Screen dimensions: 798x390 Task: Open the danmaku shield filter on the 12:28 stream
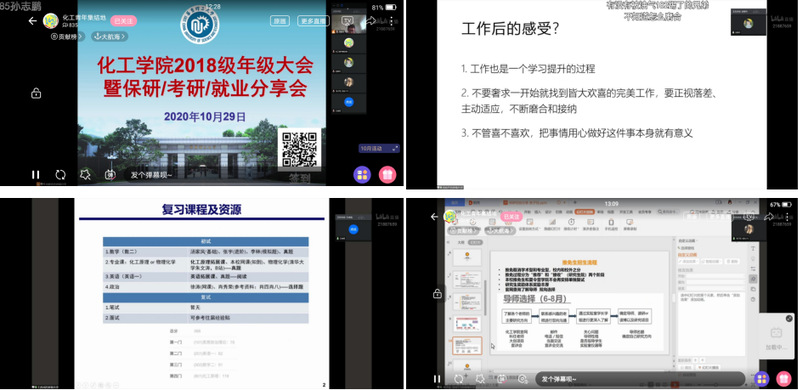point(85,175)
